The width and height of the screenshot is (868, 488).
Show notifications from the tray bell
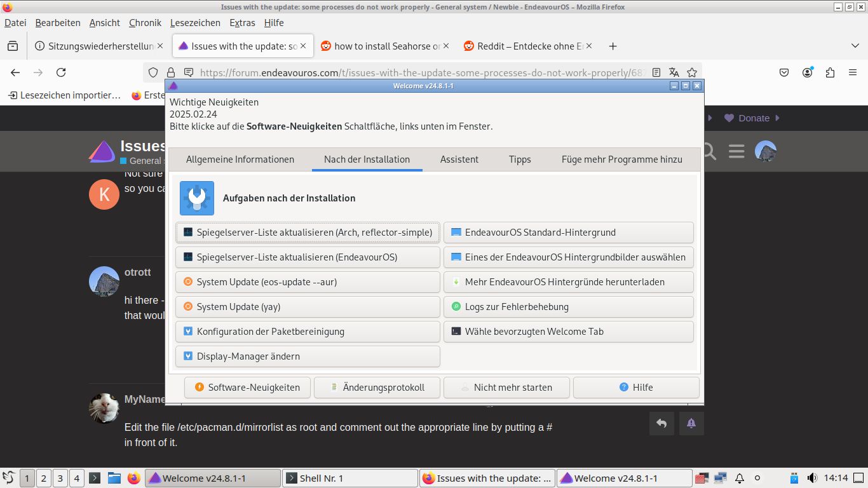(740, 478)
